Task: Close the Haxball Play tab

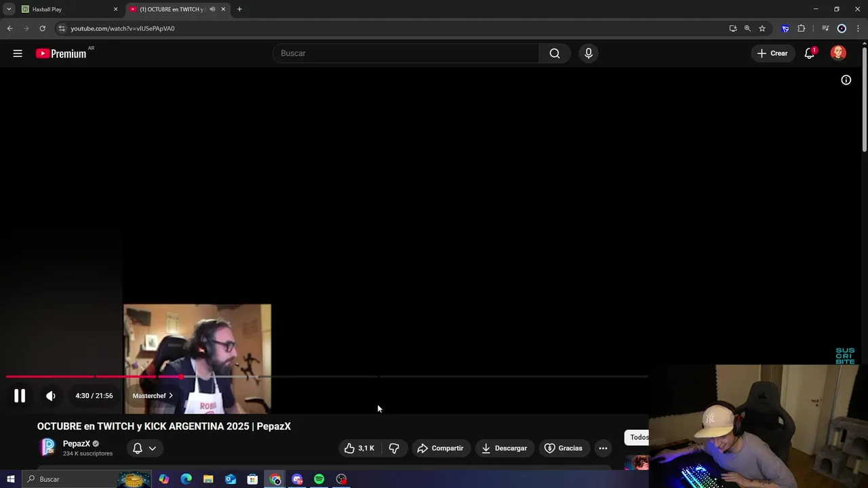Action: click(115, 9)
